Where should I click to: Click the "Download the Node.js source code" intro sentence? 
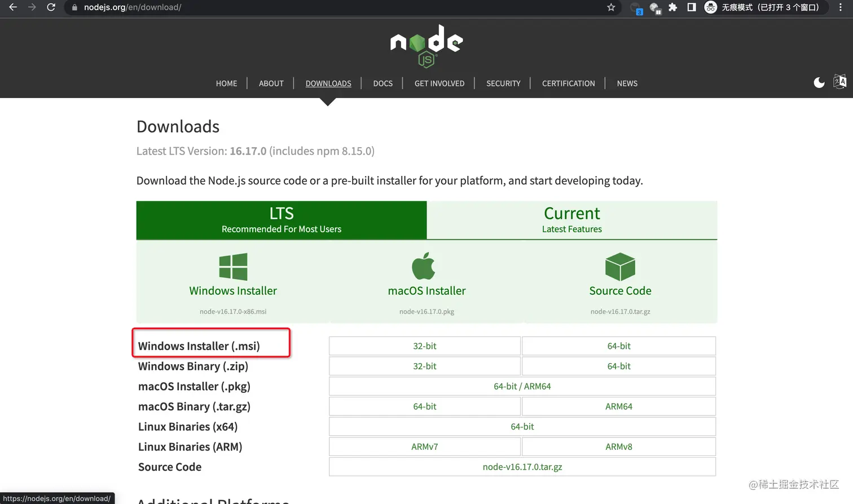pos(390,181)
